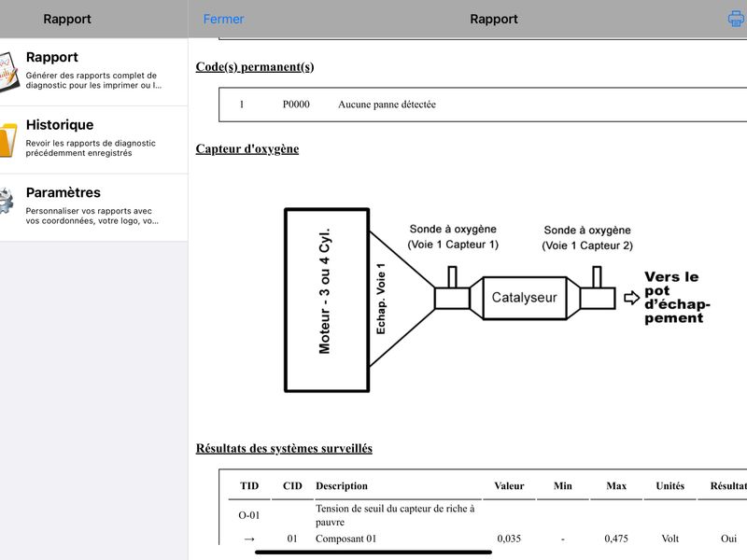Click 'Tension de seuil du capteur' description
The width and height of the screenshot is (747, 560).
click(395, 515)
